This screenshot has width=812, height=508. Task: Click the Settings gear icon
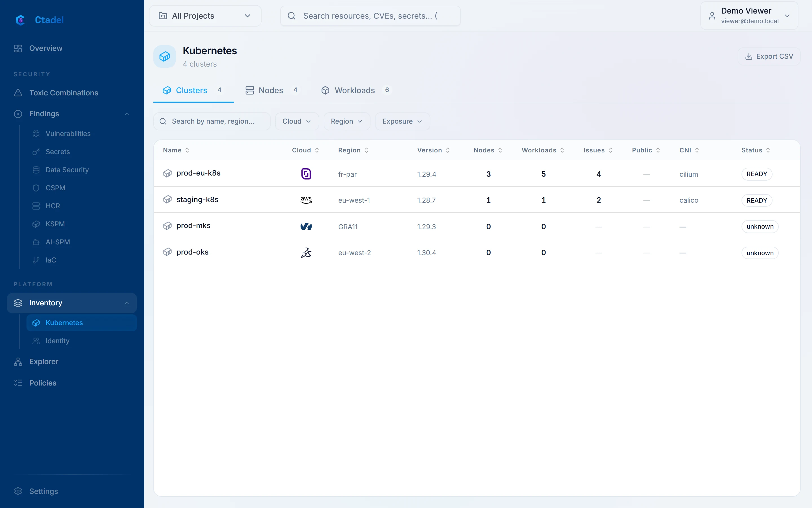(x=18, y=491)
